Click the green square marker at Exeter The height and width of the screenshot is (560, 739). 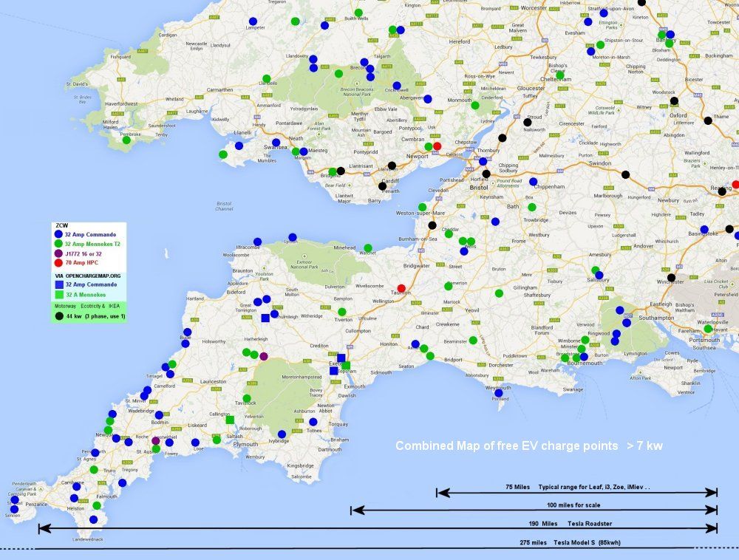[x=346, y=366]
